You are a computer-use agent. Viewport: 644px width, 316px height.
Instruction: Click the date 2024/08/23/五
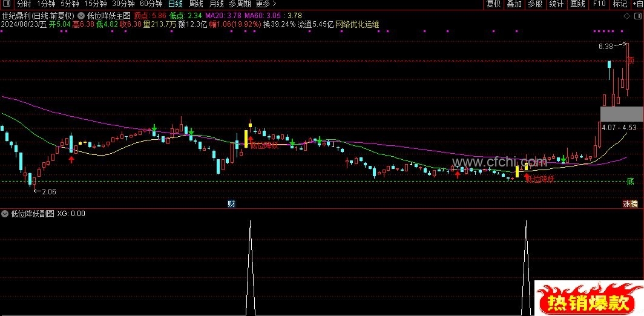tap(24, 25)
